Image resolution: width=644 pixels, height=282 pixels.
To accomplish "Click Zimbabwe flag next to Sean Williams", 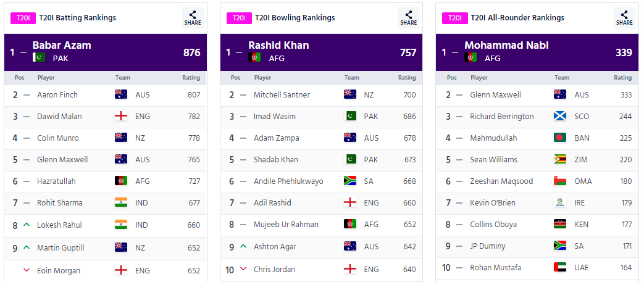I will coord(560,159).
